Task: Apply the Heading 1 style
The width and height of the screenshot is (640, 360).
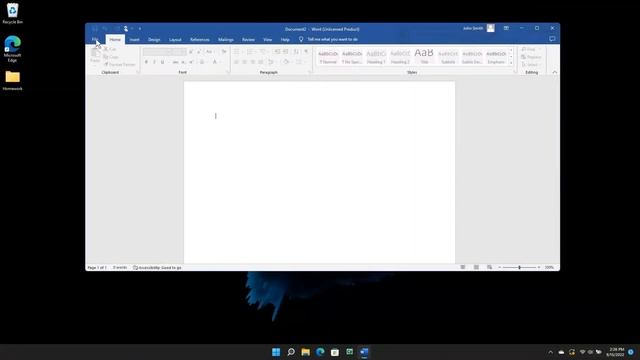Action: click(376, 56)
